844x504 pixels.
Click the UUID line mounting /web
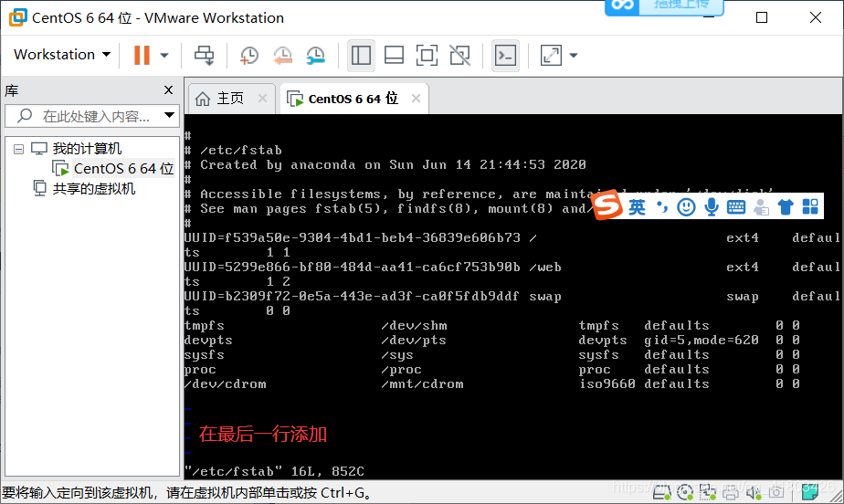(x=512, y=267)
